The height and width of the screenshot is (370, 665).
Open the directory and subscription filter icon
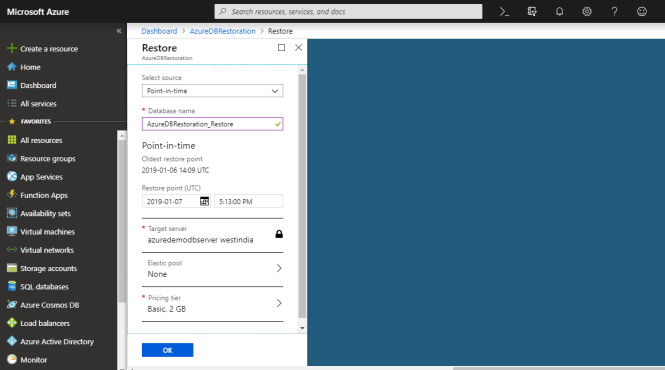click(532, 12)
